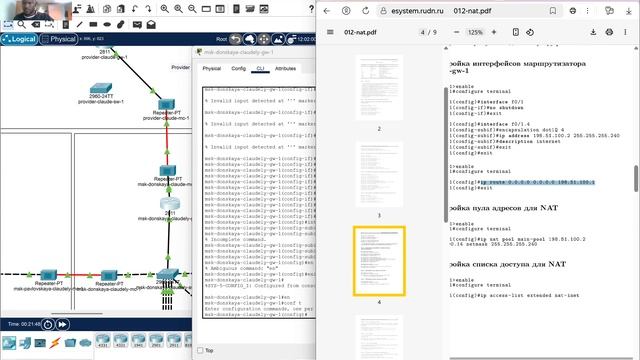Open page 3 thumbnail in PDF sidebar
The width and height of the screenshot is (640, 360).
(x=379, y=174)
